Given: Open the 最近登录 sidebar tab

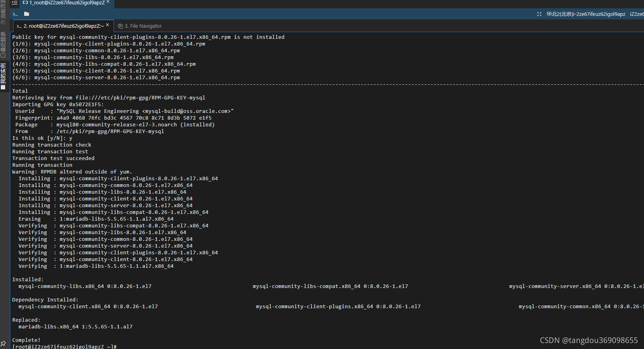Looking at the screenshot, I should point(3,44).
